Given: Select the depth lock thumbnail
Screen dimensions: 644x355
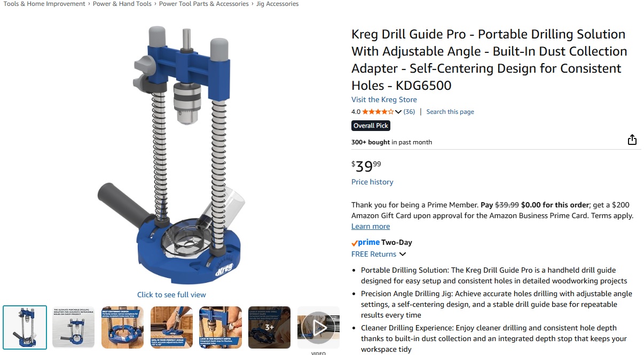Looking at the screenshot, I should pos(221,327).
